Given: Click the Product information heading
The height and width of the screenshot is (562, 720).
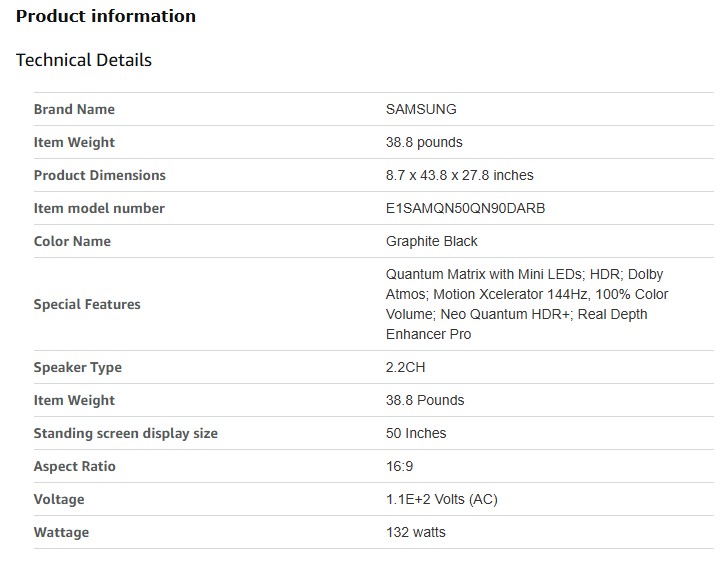Looking at the screenshot, I should coord(106,16).
